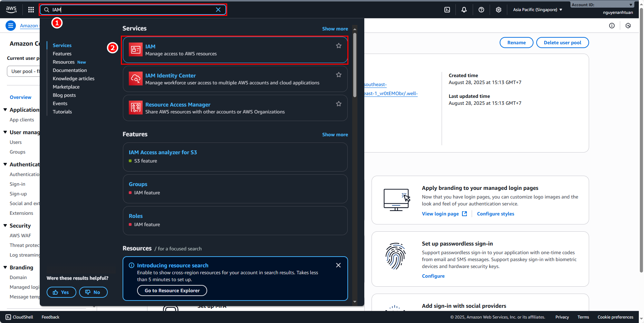Star the IAM Identity Center service
644x323 pixels.
coord(339,75)
